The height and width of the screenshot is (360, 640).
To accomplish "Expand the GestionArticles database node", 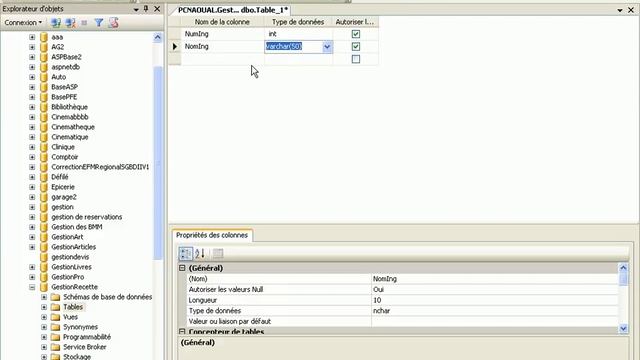I will click(32, 247).
